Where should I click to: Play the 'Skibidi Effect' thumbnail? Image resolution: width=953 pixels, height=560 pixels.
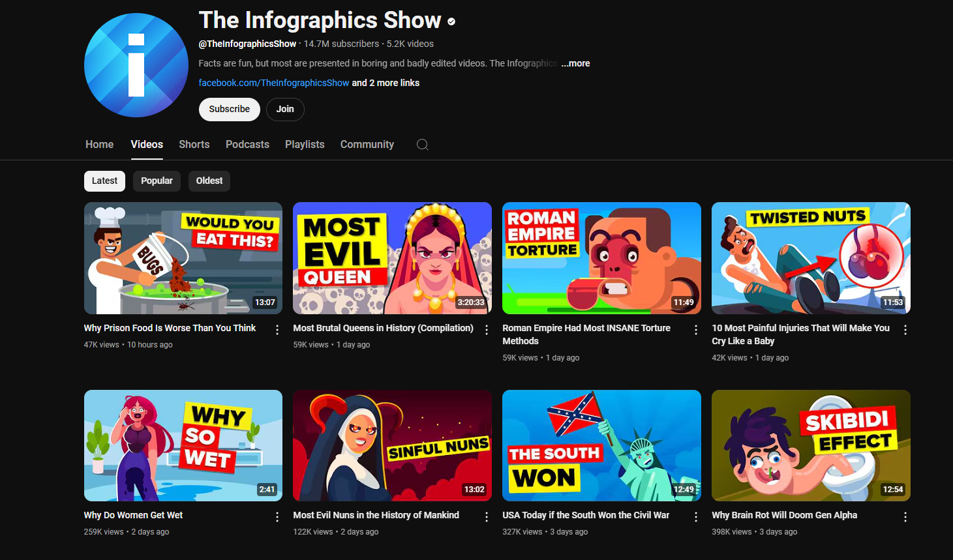[811, 446]
